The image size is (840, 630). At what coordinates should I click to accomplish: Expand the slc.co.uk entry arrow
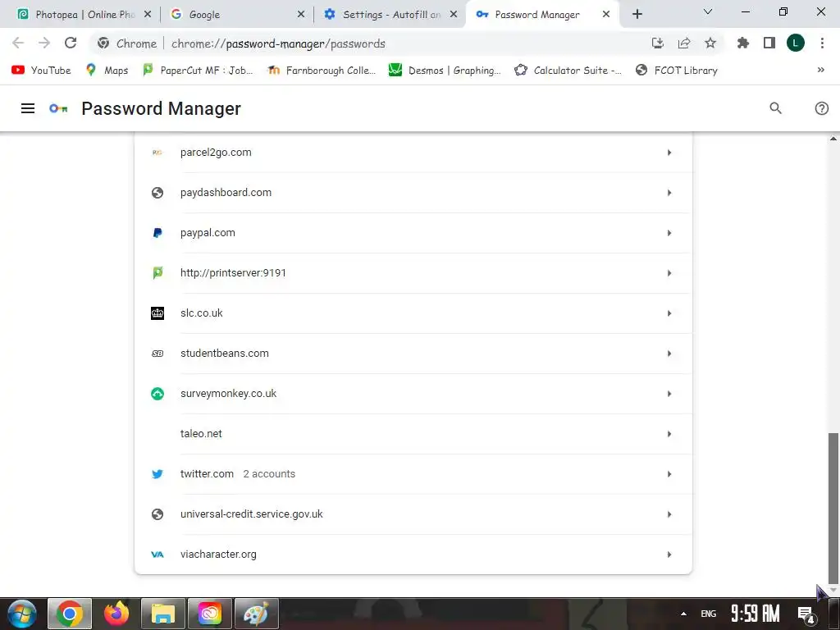[x=669, y=313]
